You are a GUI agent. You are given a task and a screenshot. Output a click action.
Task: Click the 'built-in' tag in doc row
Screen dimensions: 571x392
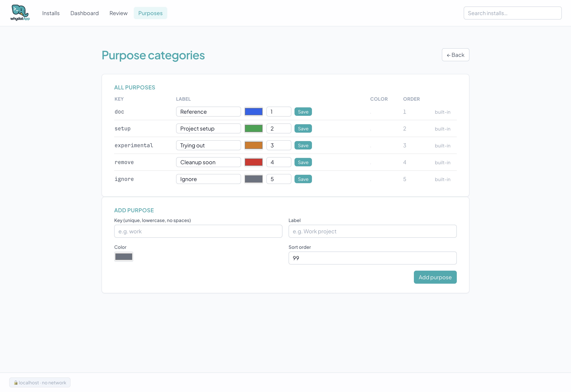[x=442, y=112]
